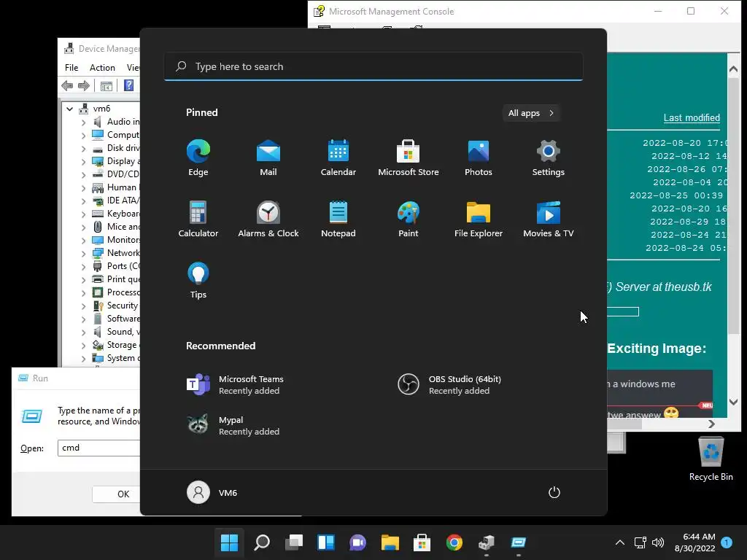Image resolution: width=747 pixels, height=560 pixels.
Task: Open File Explorer pinned tile
Action: 479,219
